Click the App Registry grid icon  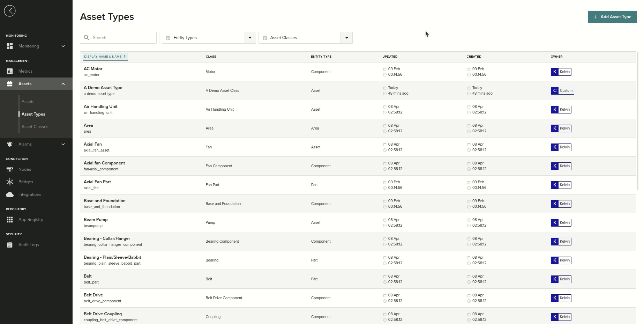click(x=10, y=220)
